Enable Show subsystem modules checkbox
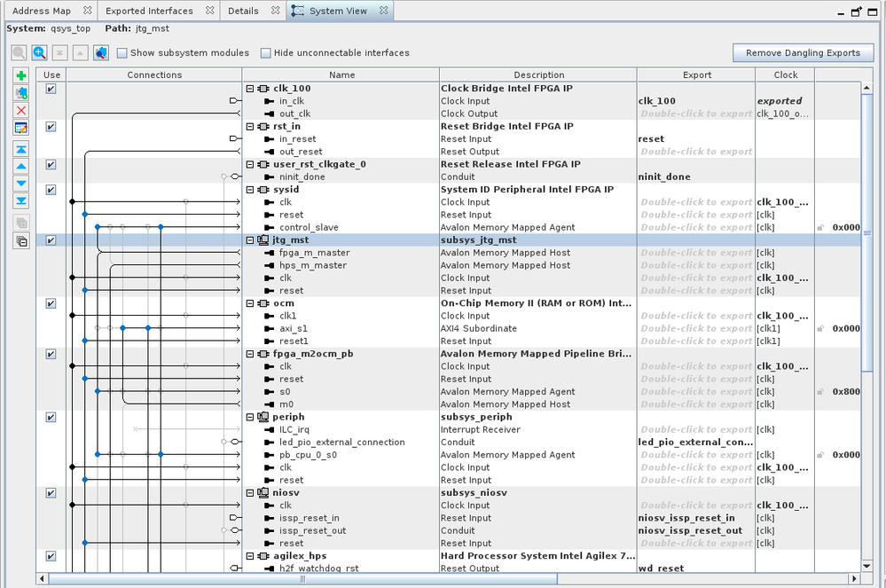This screenshot has width=886, height=588. pyautogui.click(x=122, y=53)
